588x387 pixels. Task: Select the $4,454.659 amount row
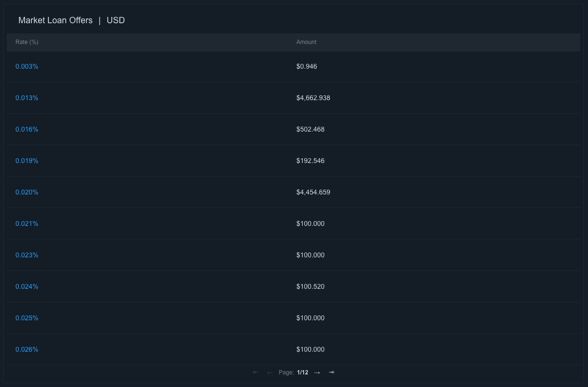coord(313,192)
